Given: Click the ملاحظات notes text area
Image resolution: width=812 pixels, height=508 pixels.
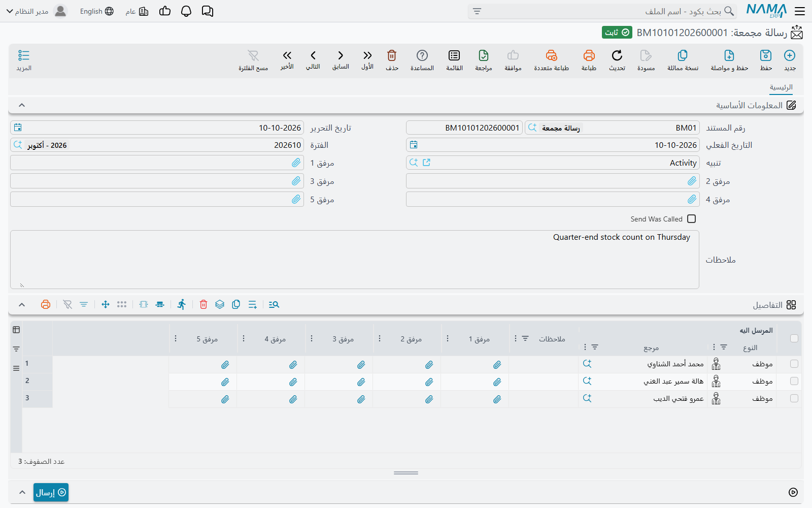Looking at the screenshot, I should (354, 260).
